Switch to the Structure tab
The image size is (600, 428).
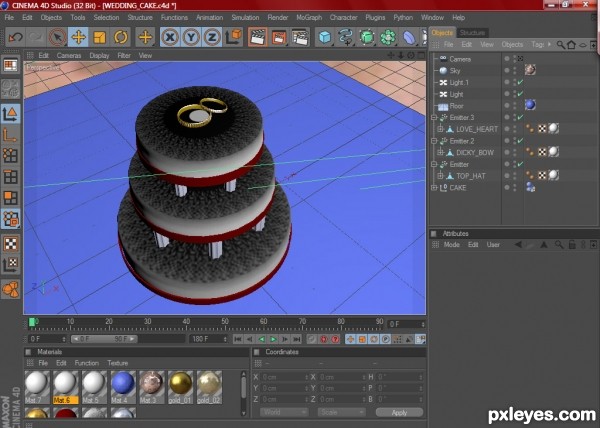pos(473,33)
